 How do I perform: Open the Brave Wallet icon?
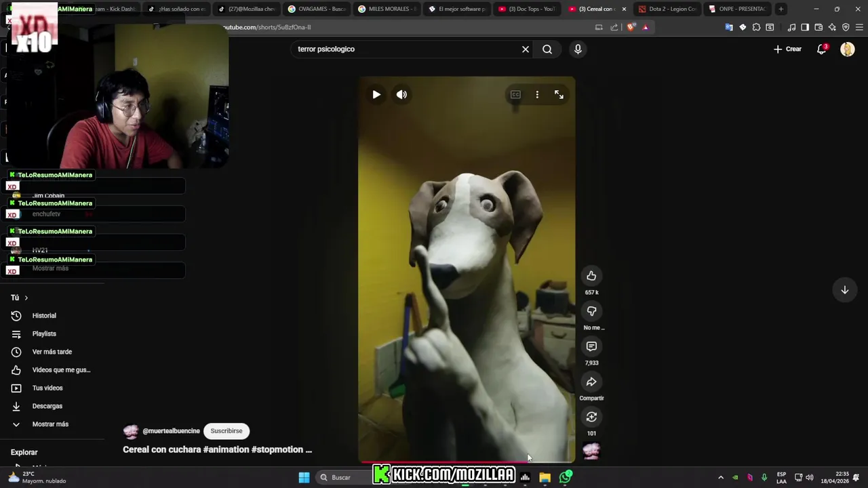(818, 27)
